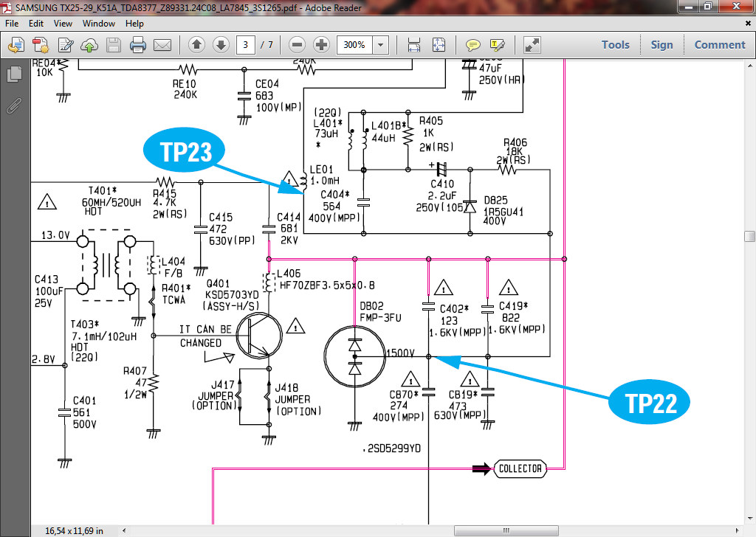Open the View menu
This screenshot has width=756, height=537.
click(x=63, y=24)
